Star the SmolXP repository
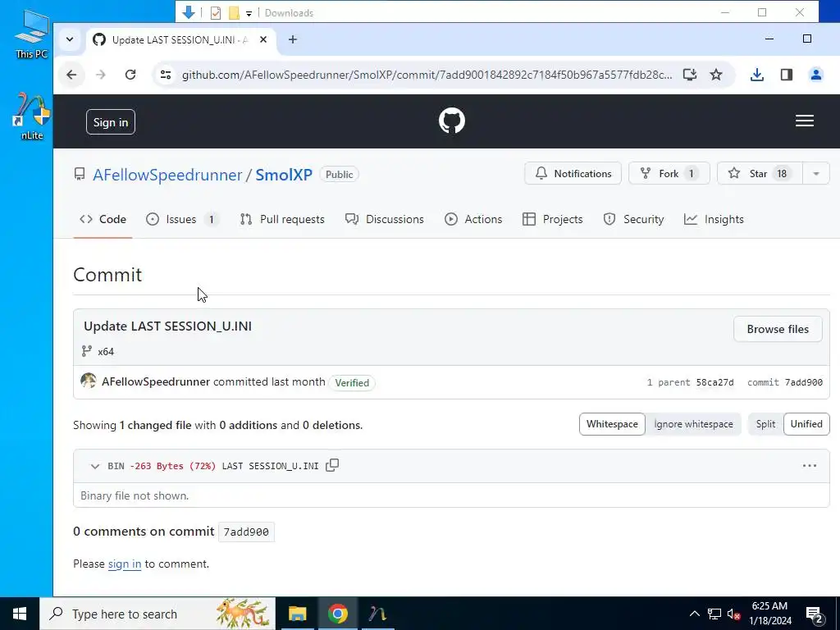 (x=760, y=174)
